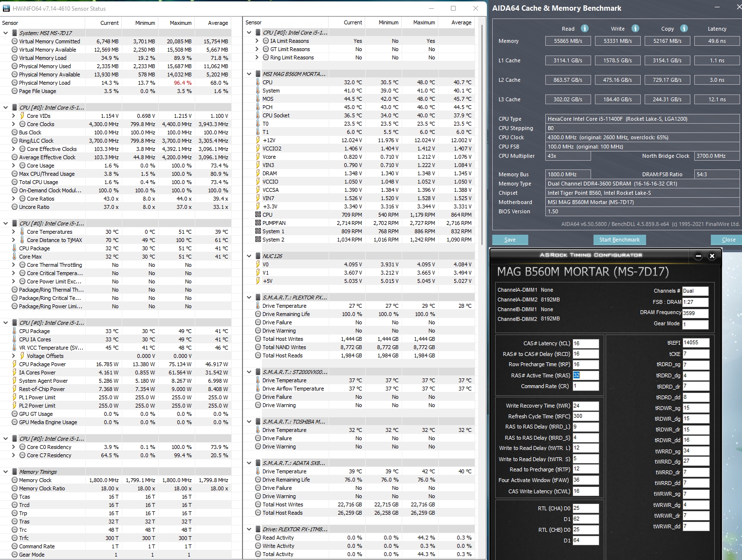Click the thermometer icon beside Drive Airflow Temperature
The height and width of the screenshot is (560, 742).
coord(258,389)
